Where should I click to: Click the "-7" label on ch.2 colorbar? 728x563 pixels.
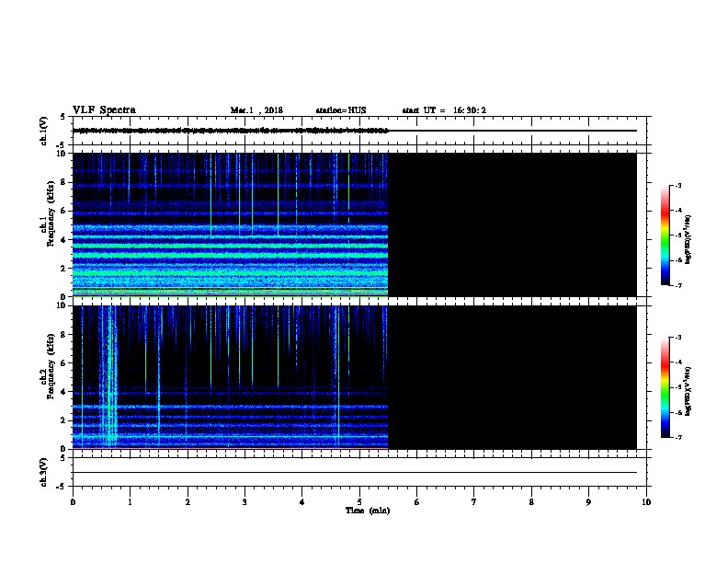(x=678, y=437)
